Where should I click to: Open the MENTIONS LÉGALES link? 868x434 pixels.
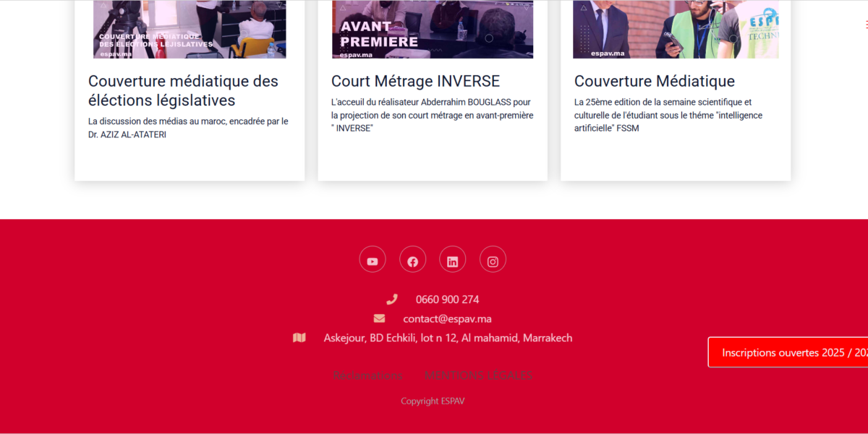click(478, 376)
